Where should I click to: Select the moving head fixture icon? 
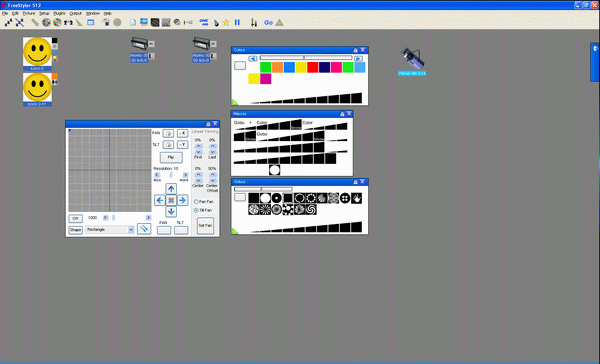click(x=412, y=58)
